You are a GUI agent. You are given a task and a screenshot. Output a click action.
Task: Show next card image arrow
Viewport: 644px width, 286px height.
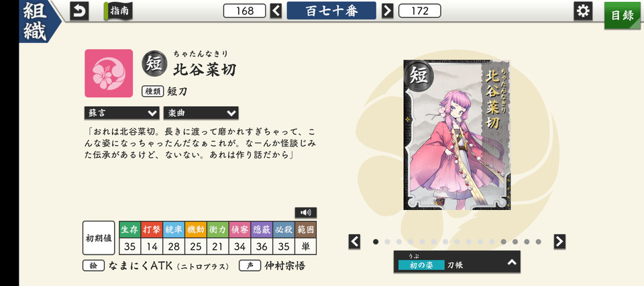click(x=559, y=242)
